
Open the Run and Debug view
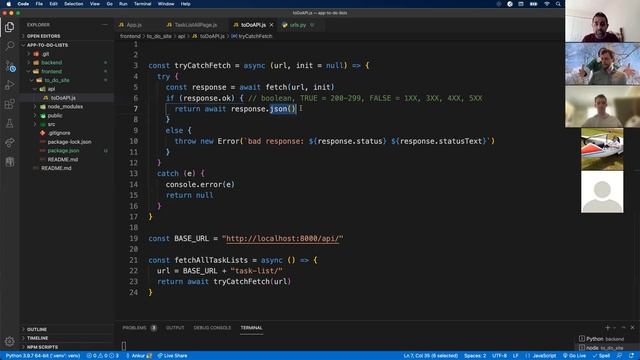(x=9, y=85)
